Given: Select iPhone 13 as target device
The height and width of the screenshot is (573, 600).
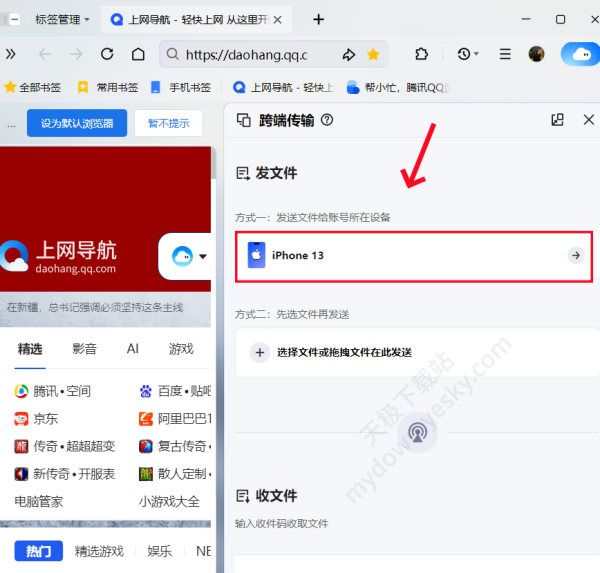Looking at the screenshot, I should 414,256.
